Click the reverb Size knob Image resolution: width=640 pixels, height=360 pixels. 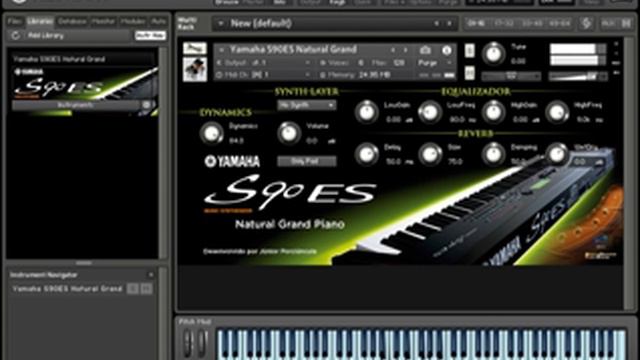(430, 154)
